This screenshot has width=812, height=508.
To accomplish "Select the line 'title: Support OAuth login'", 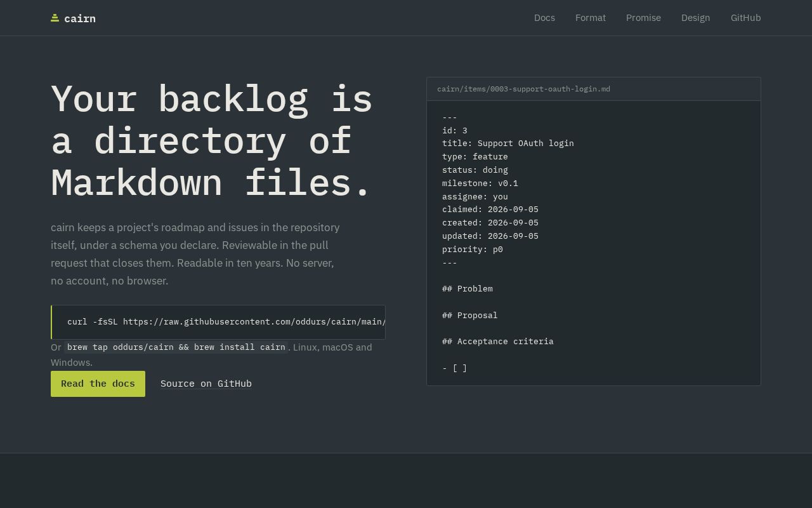I will (x=508, y=144).
